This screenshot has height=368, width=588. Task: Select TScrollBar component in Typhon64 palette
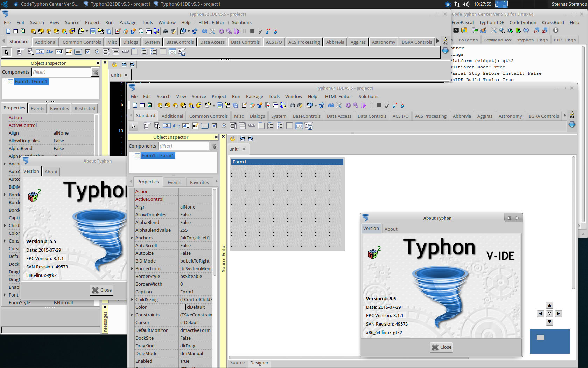252,125
